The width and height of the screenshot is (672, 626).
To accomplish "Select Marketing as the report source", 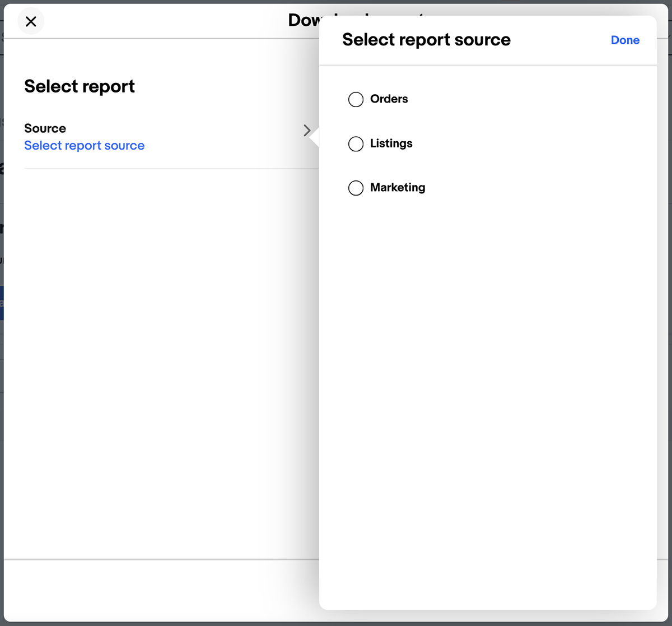I will (x=356, y=188).
